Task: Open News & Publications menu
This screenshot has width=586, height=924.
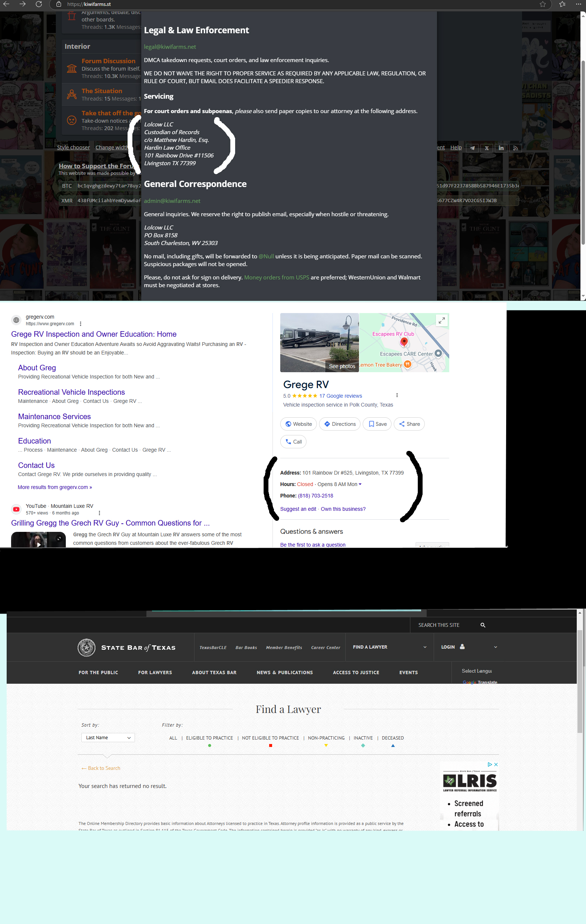Action: (x=285, y=672)
